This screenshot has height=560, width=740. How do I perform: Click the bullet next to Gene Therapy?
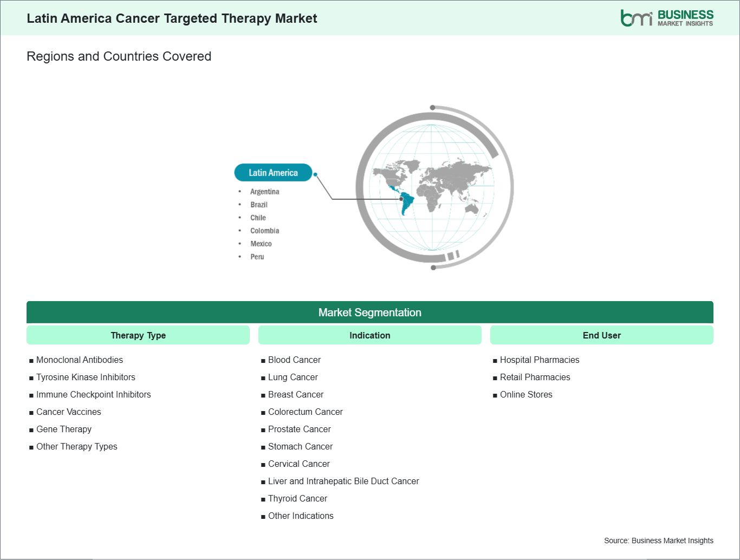click(31, 429)
